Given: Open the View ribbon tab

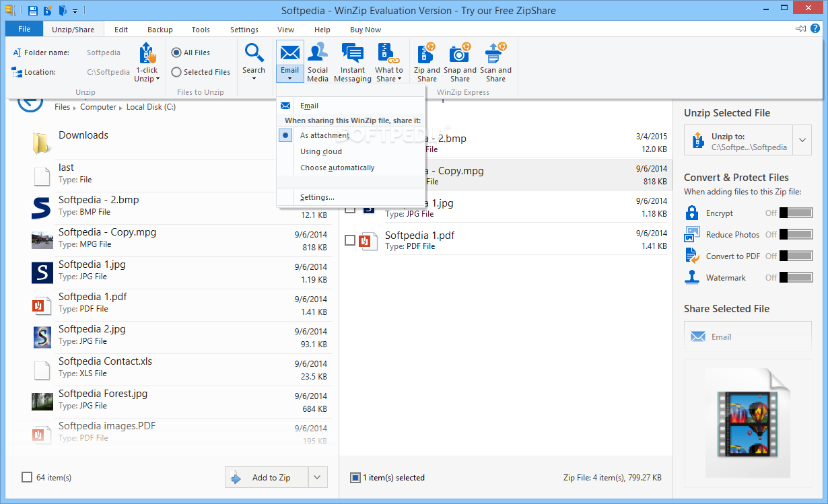Looking at the screenshot, I should 286,30.
